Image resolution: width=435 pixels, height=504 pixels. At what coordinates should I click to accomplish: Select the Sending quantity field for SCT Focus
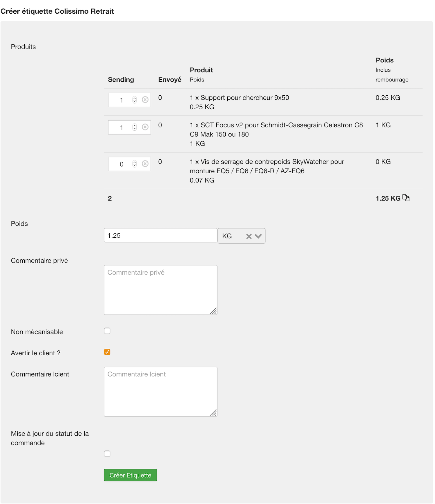130,127
